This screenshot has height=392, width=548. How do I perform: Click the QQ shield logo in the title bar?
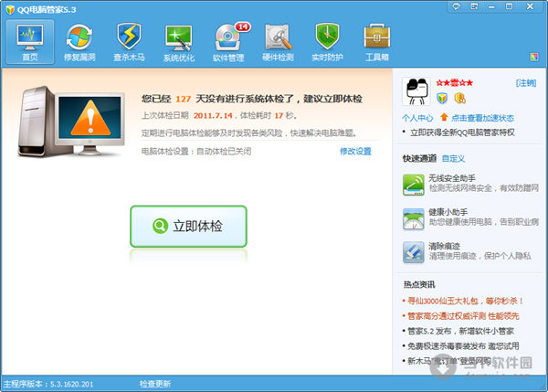click(x=10, y=9)
